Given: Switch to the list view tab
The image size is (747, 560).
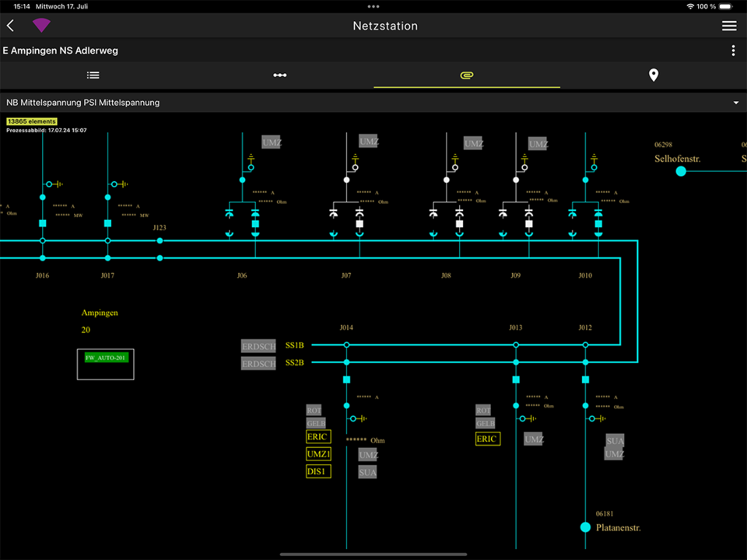Looking at the screenshot, I should point(93,75).
